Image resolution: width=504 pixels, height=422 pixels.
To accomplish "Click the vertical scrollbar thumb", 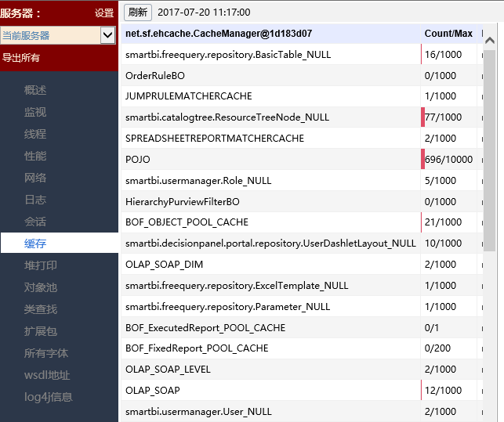I will coord(490,150).
